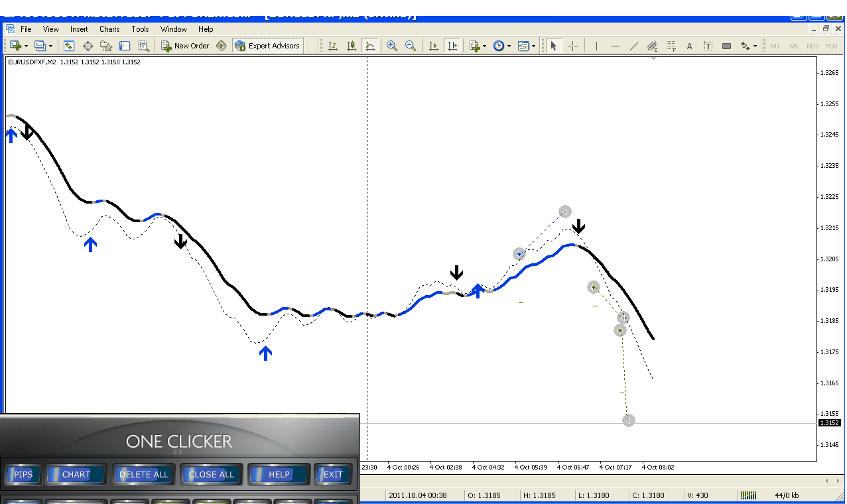The height and width of the screenshot is (504, 847).
Task: Click CLOSE ALL on One Clicker
Action: pyautogui.click(x=212, y=474)
